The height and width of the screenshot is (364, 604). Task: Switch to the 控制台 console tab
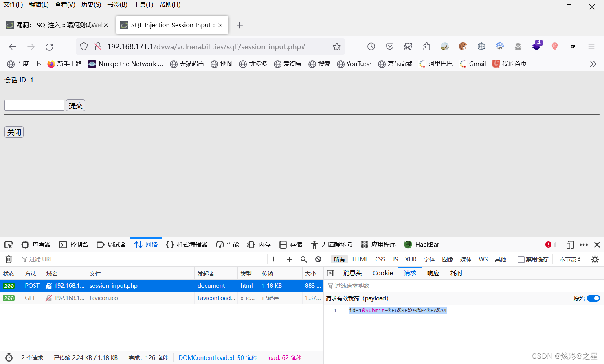(x=74, y=245)
